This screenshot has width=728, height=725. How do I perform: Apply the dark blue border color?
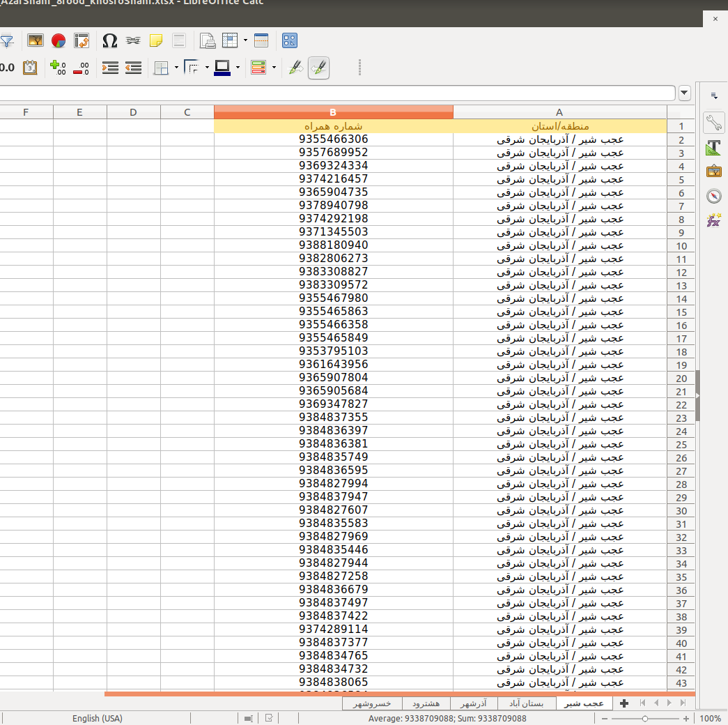click(222, 68)
